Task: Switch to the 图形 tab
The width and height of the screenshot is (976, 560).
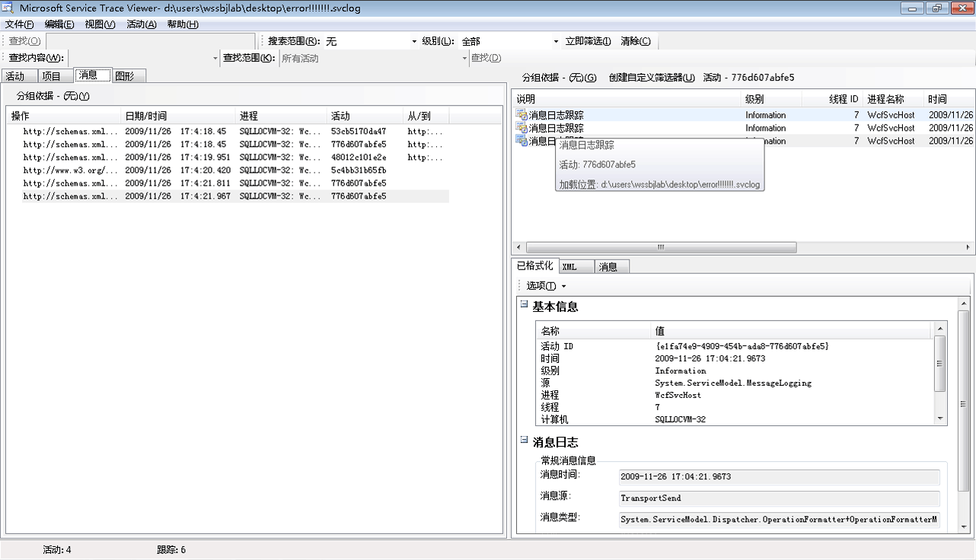Action: pos(128,76)
